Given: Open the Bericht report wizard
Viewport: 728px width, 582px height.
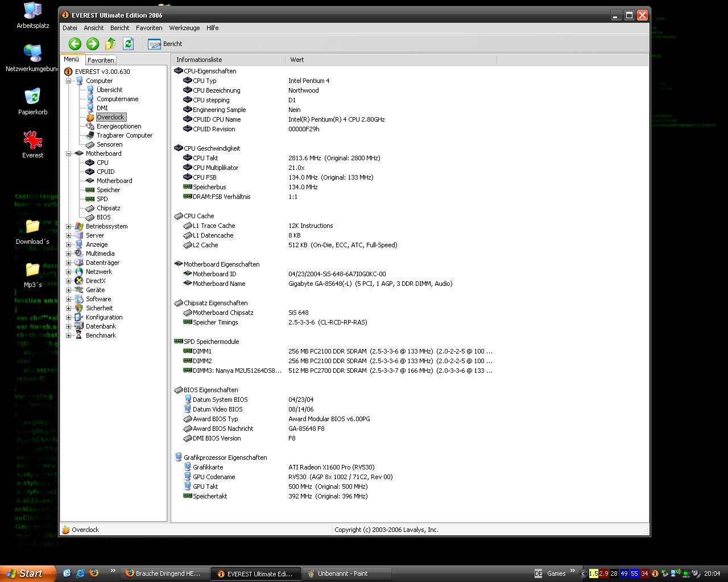Looking at the screenshot, I should pos(165,44).
